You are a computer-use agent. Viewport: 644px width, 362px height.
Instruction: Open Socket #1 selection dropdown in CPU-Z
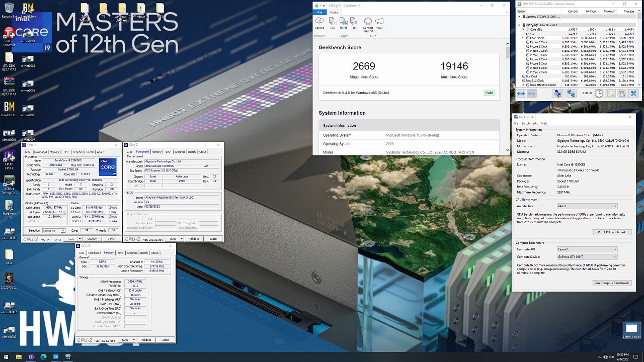pyautogui.click(x=53, y=230)
